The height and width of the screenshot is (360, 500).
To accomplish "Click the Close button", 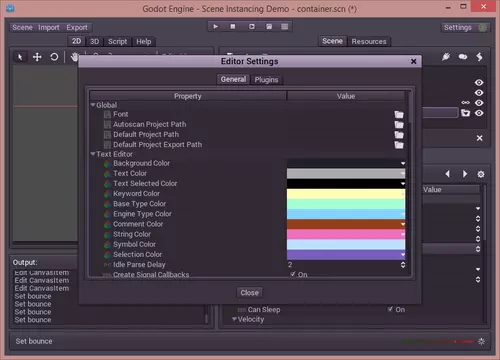I will pyautogui.click(x=250, y=293).
